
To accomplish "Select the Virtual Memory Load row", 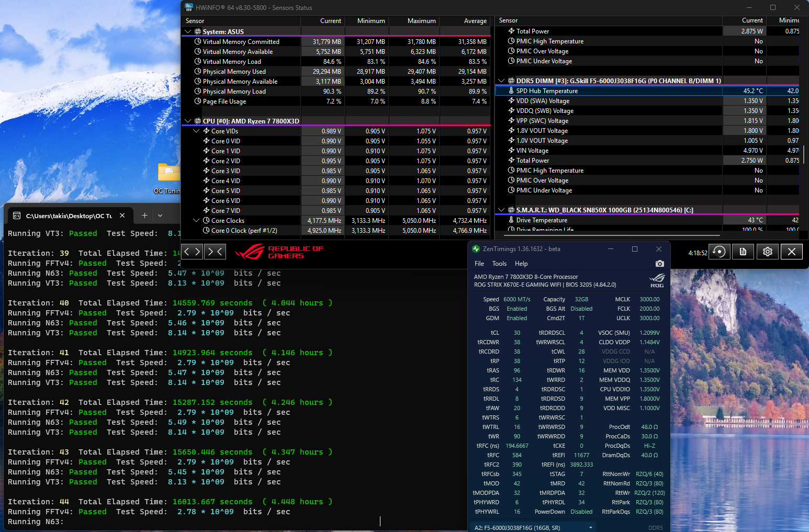I will (336, 61).
